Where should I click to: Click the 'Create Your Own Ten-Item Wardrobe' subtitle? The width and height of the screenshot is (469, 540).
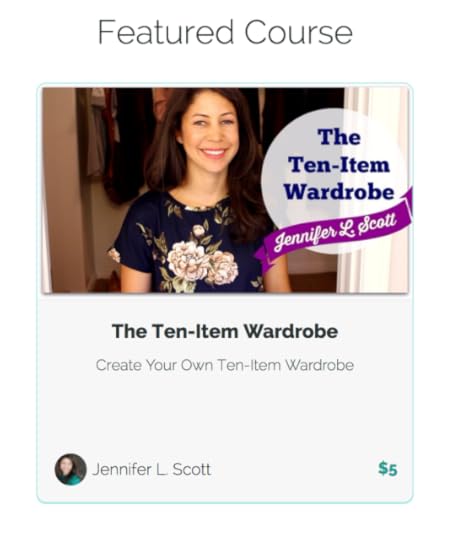click(225, 365)
